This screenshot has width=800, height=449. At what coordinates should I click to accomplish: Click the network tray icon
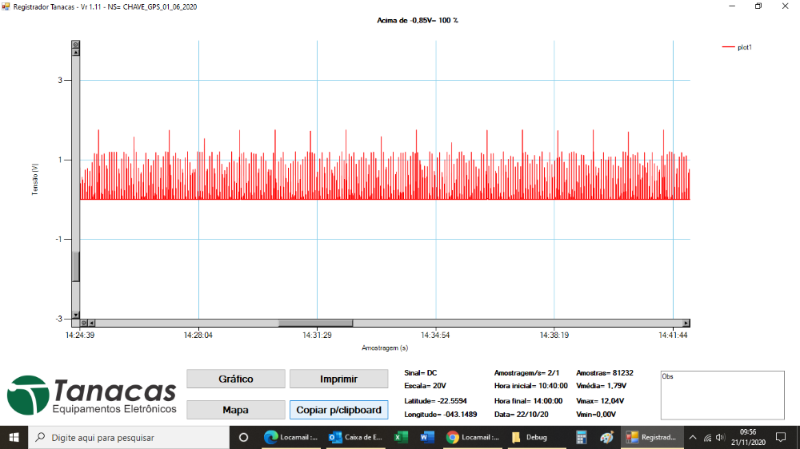point(707,438)
